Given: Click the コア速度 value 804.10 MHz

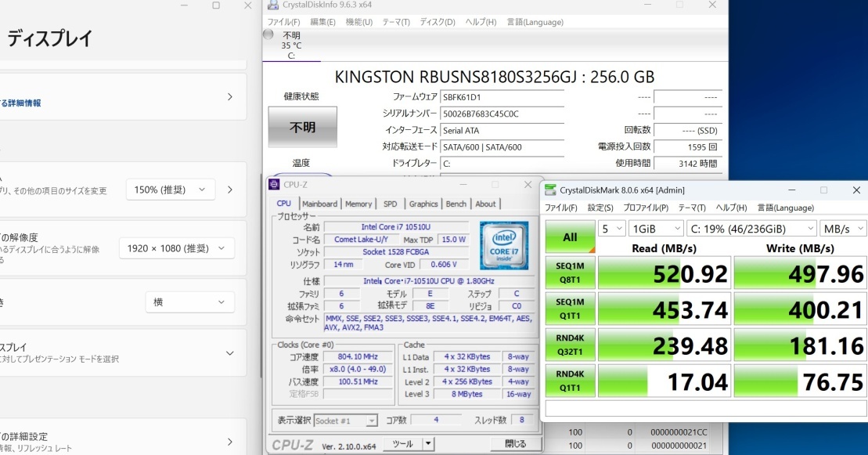Looking at the screenshot, I should click(358, 356).
